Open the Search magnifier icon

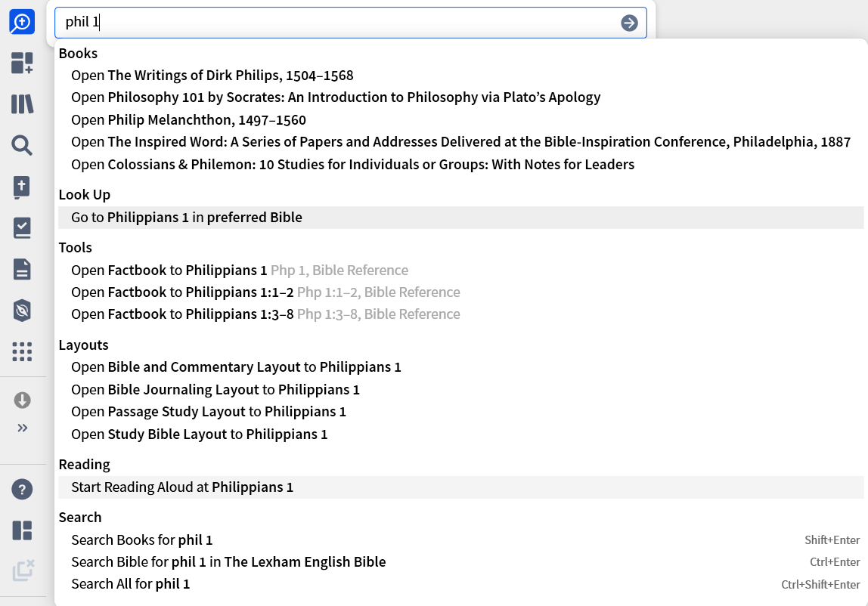tap(22, 145)
